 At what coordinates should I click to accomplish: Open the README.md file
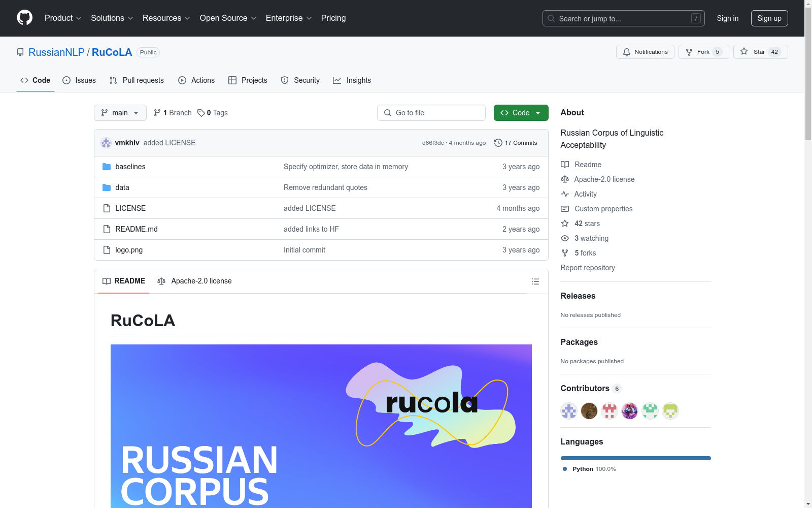[x=137, y=229]
